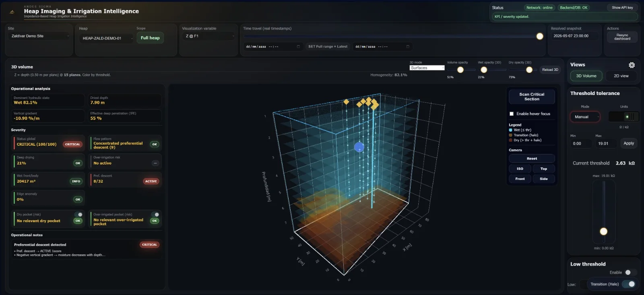This screenshot has height=295, width=644.
Task: Click the Wet opacity (3D) slider handle
Action: click(x=484, y=70)
